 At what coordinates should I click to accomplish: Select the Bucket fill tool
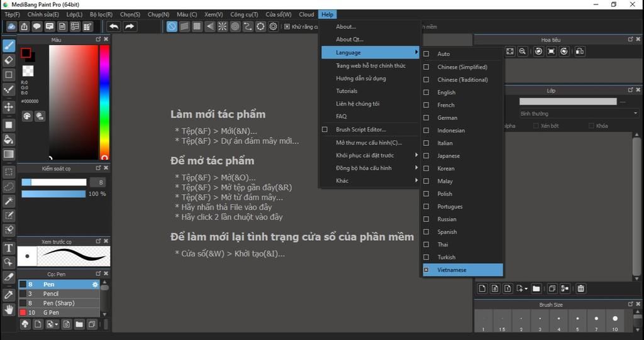tap(9, 139)
